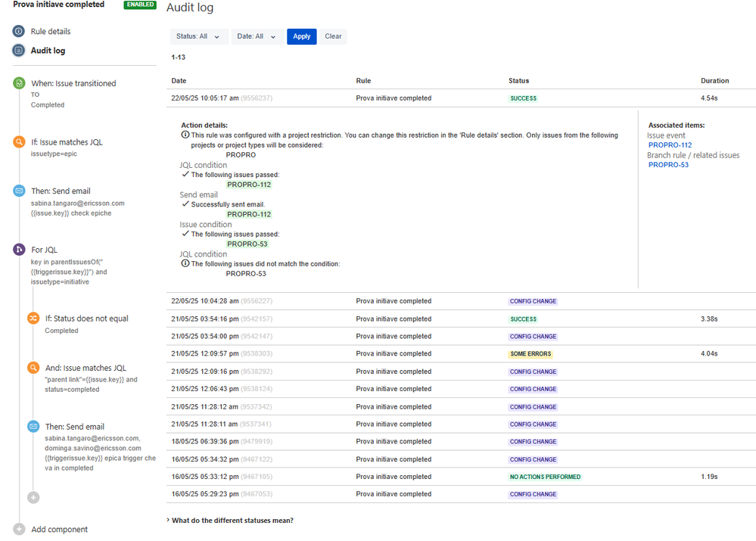Click info icon beside 'did not match the condition'

tap(185, 263)
